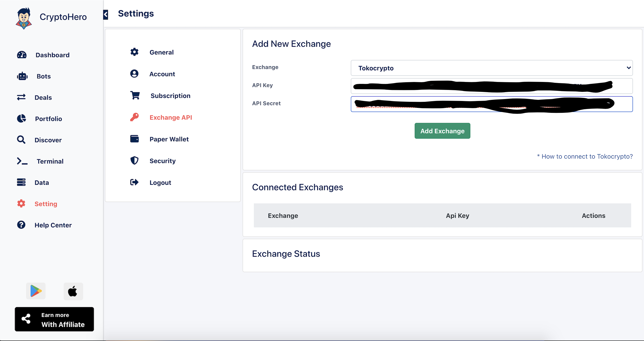Image resolution: width=644 pixels, height=341 pixels.
Task: Open Terminal page
Action: point(50,161)
